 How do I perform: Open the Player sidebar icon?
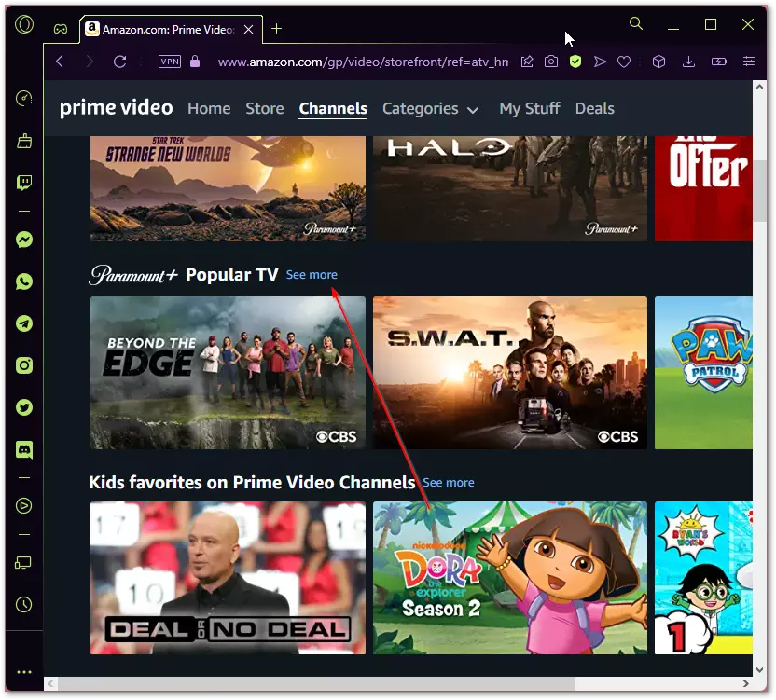click(x=23, y=505)
